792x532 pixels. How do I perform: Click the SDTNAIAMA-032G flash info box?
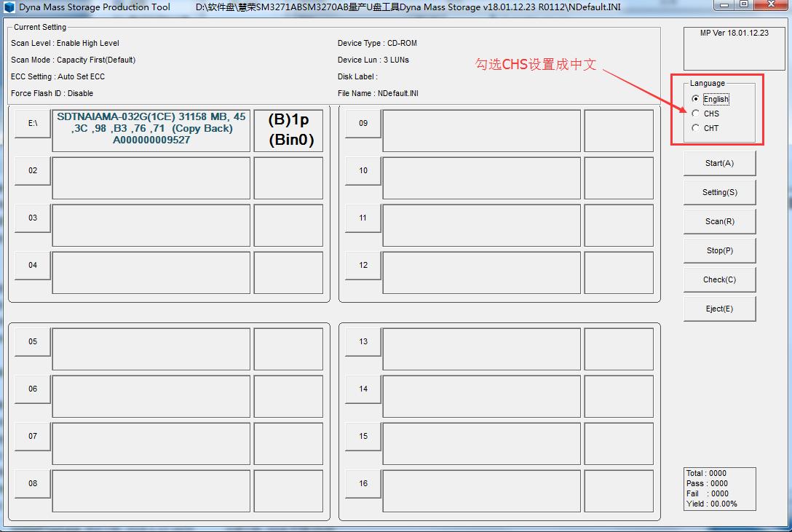tap(151, 130)
